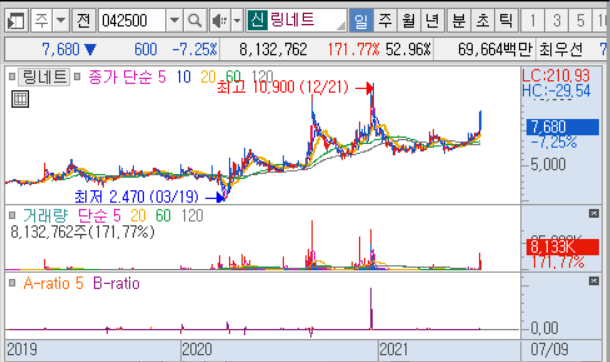The width and height of the screenshot is (610, 362).
Task: Click the 거래량 volume indicator label
Action: [x=45, y=215]
